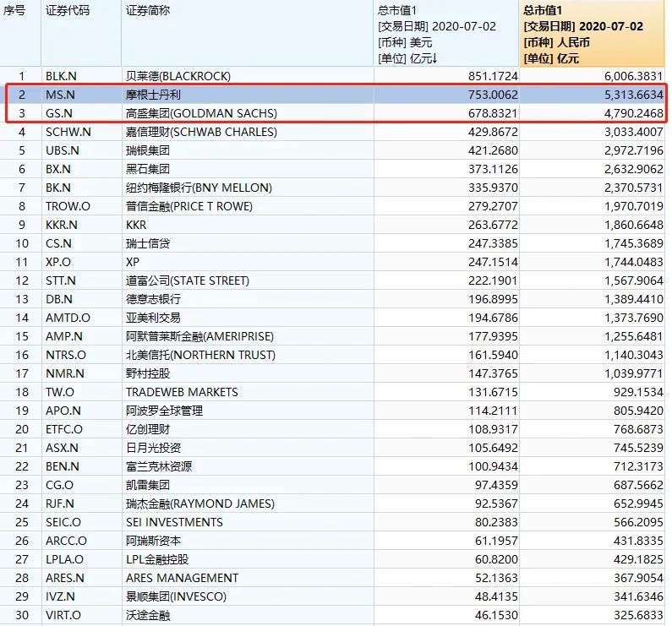Select the UBS.N row code

coord(63,150)
